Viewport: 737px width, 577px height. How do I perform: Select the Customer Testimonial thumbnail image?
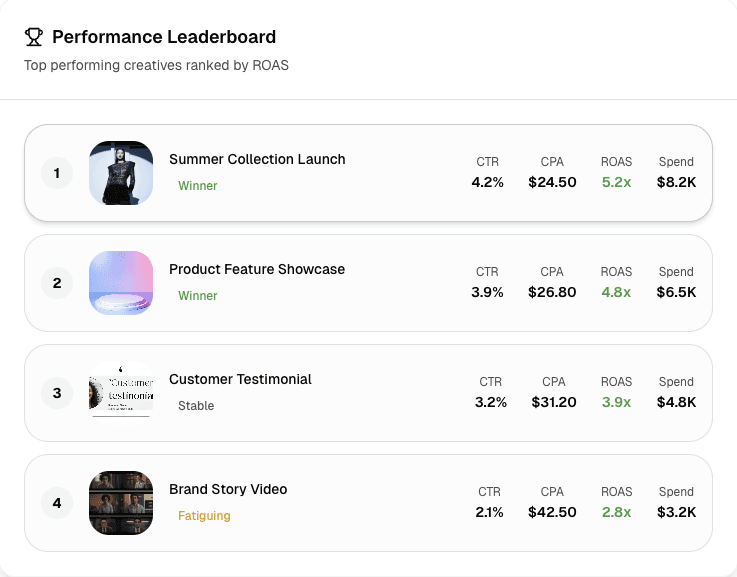pyautogui.click(x=121, y=393)
